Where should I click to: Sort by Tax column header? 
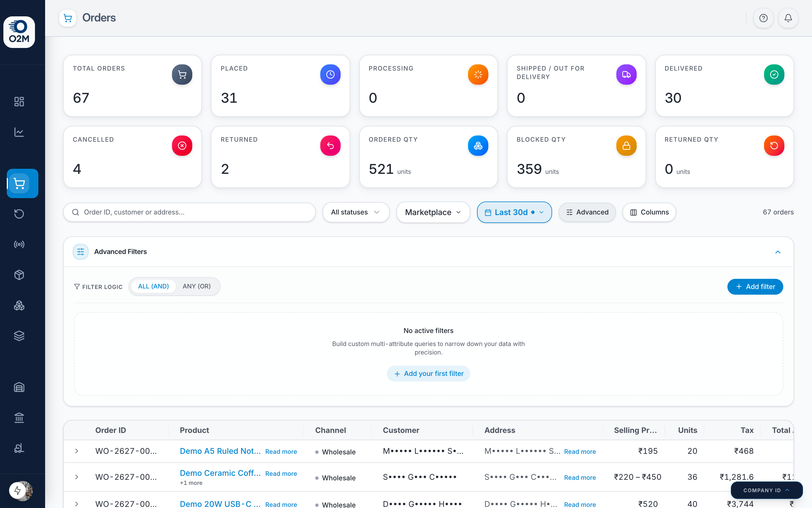pyautogui.click(x=747, y=430)
